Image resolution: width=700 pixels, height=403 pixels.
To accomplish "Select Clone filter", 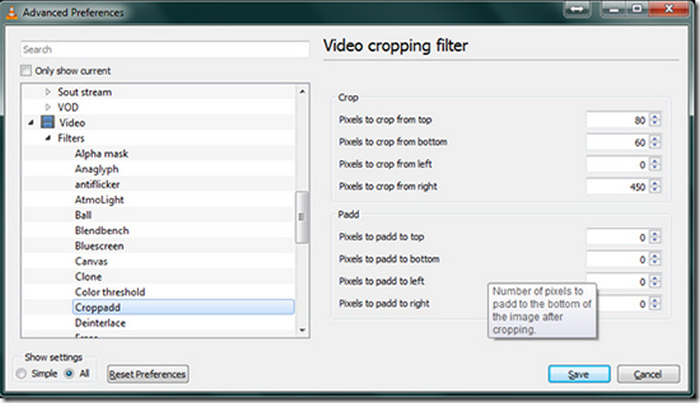I will tap(88, 276).
